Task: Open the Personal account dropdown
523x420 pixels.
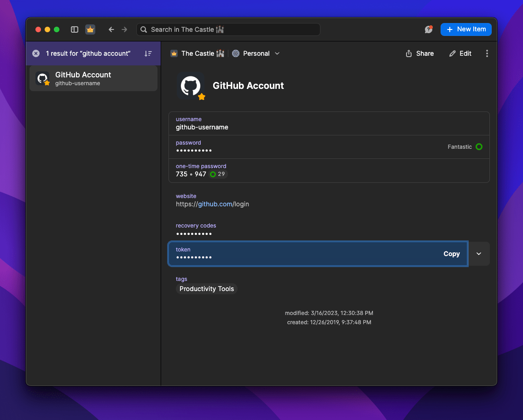Action: click(x=256, y=53)
